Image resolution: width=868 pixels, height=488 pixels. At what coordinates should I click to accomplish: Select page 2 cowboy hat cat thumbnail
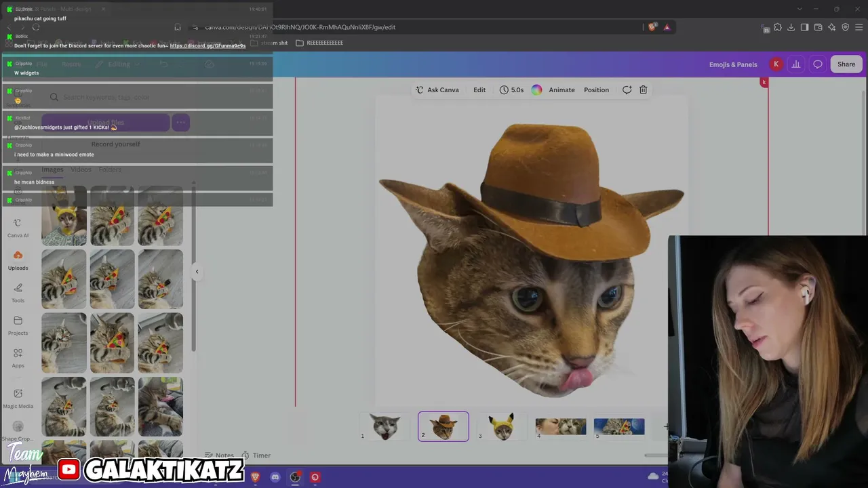click(443, 426)
